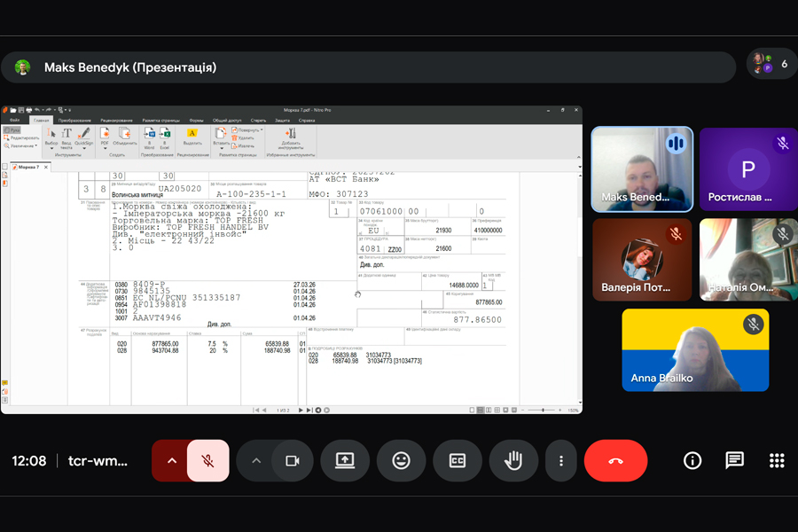Open the Файл menu in Nitro Pro

click(15, 121)
